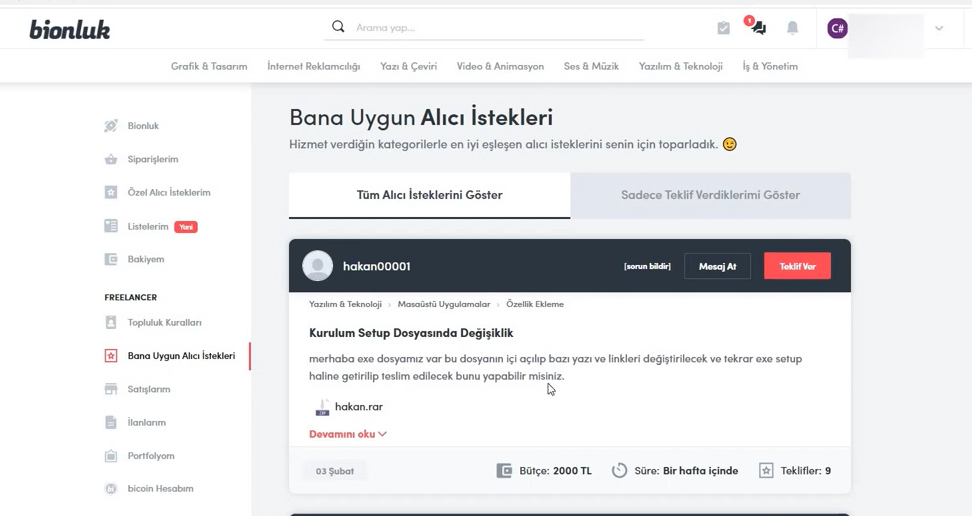This screenshot has height=516, width=972.
Task: Open Grafik & Tasarım category menu
Action: (209, 66)
